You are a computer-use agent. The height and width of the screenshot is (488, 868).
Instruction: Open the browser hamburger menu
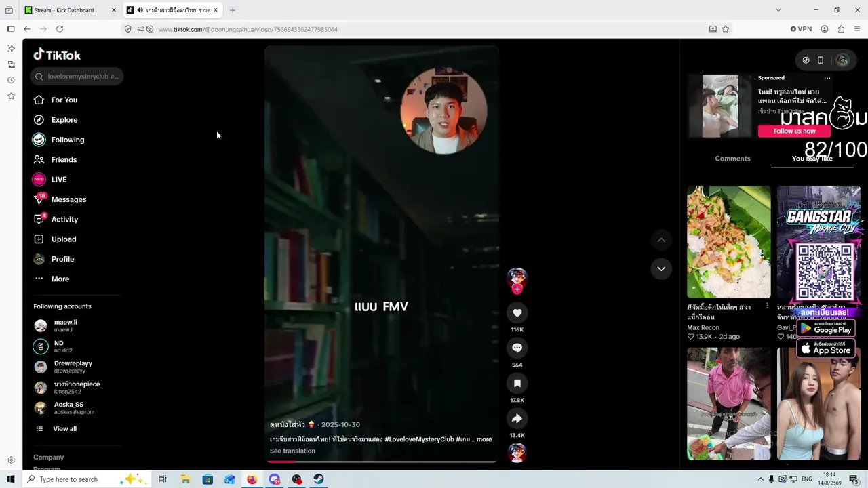[857, 29]
